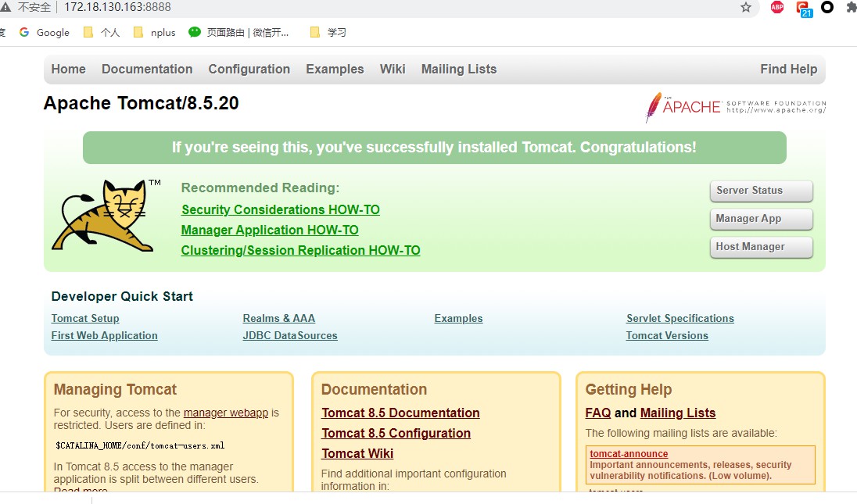Open Wiki in the navigation bar

tap(393, 70)
